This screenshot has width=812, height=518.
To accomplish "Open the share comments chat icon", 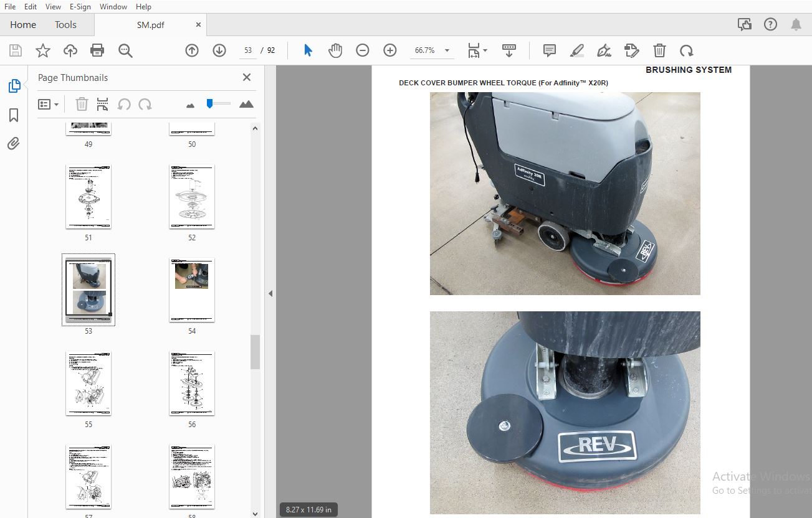I will coord(744,25).
